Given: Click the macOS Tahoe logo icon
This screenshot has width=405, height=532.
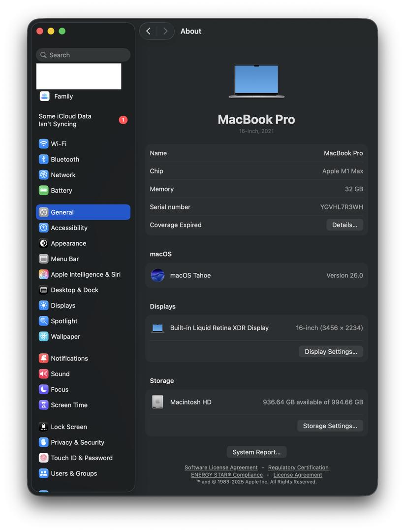Looking at the screenshot, I should (x=157, y=275).
